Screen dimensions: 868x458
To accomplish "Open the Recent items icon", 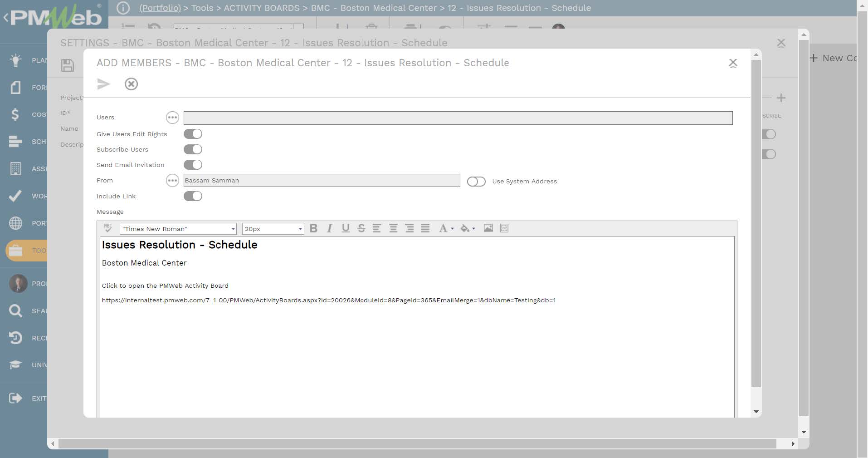I will 15,338.
